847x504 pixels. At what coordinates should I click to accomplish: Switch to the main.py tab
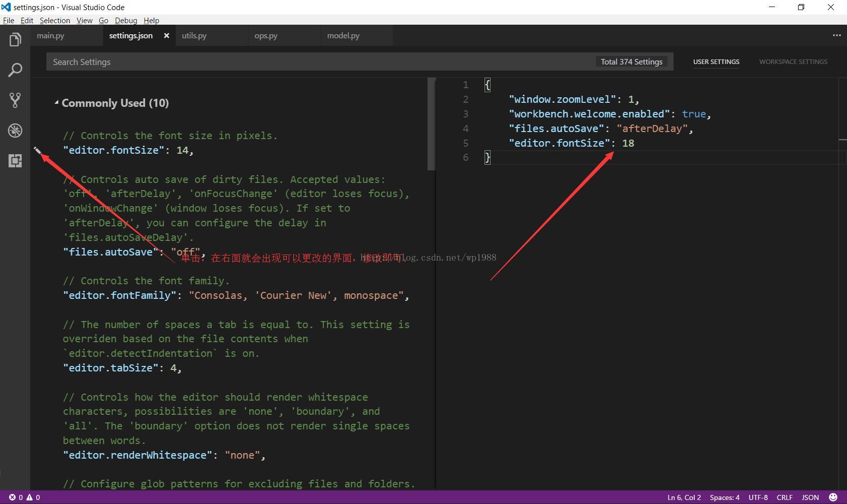click(50, 36)
